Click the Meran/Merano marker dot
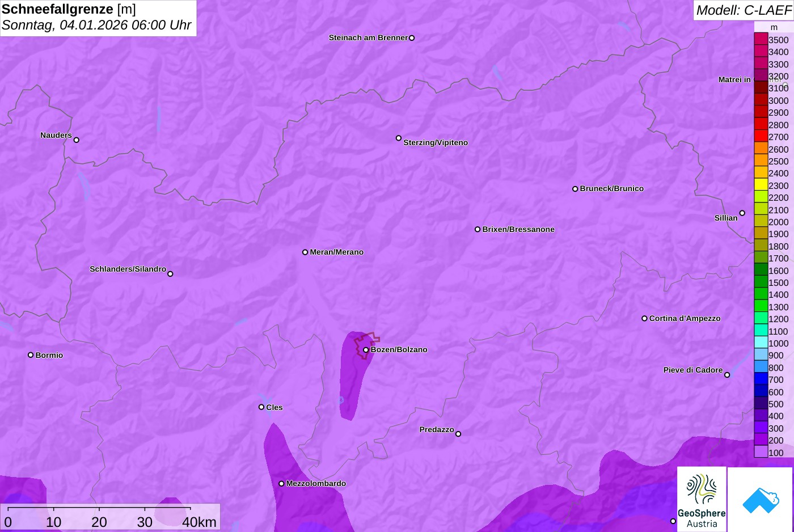 point(305,252)
